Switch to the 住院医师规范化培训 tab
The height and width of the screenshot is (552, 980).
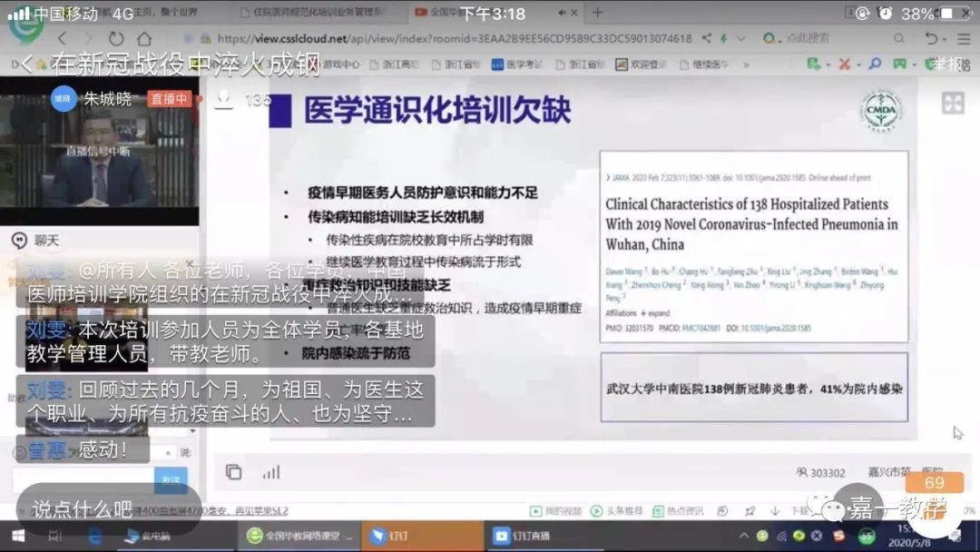318,12
